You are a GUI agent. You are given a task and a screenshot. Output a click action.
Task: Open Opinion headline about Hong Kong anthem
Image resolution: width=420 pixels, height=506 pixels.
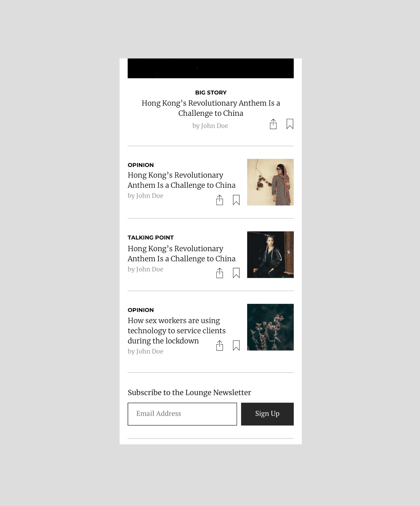click(181, 180)
